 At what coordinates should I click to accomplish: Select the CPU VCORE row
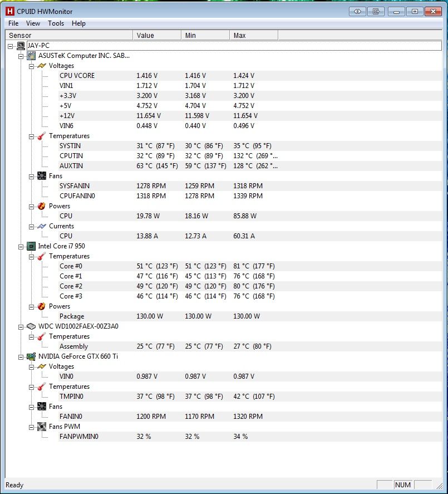click(x=250, y=76)
